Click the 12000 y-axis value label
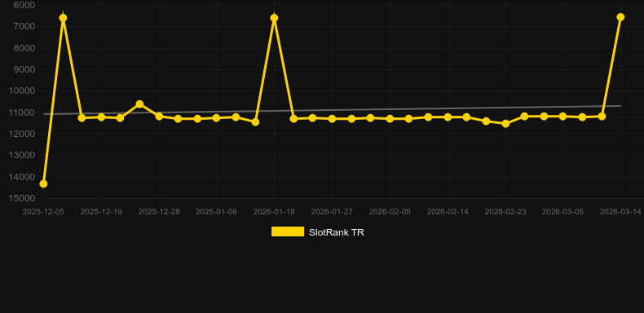644x313 pixels. pos(22,134)
